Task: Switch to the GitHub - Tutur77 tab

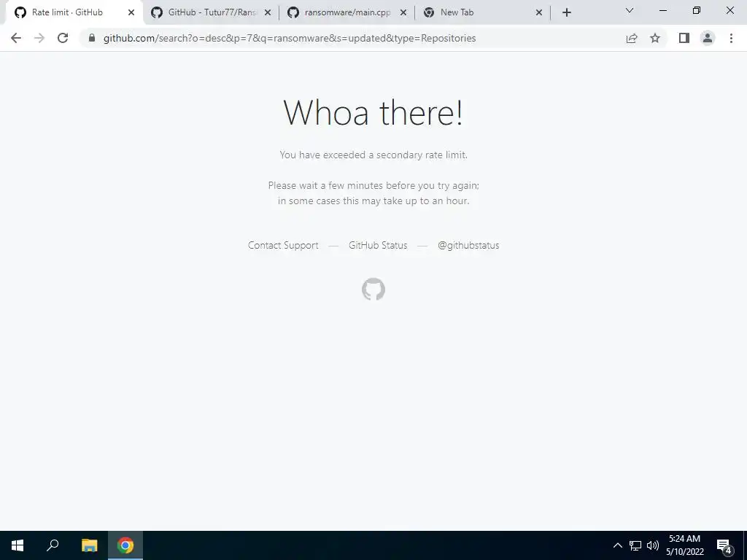Action: (212, 12)
